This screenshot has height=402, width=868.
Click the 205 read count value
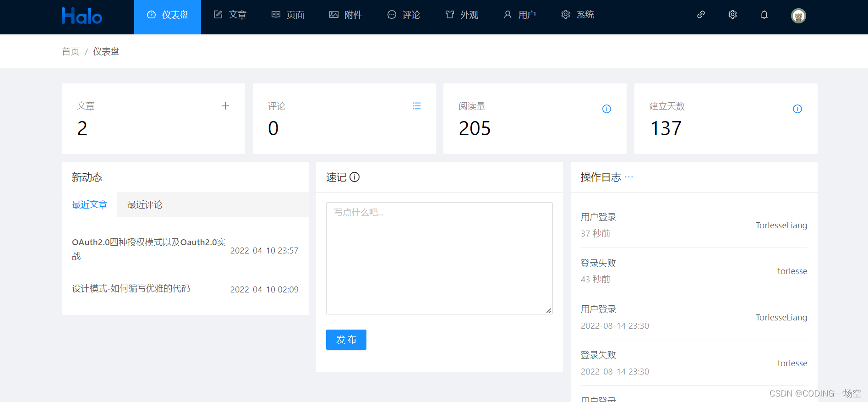(475, 128)
